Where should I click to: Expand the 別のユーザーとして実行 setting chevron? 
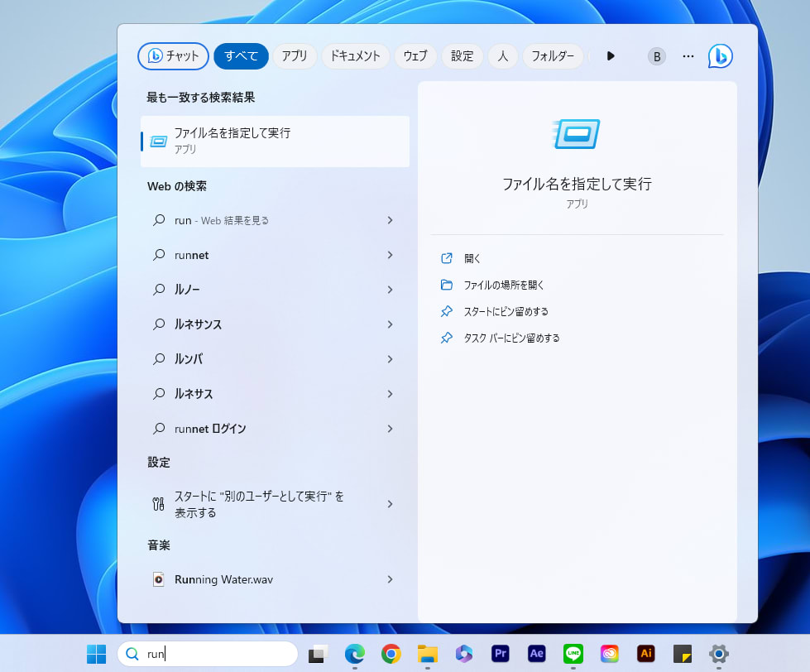390,504
